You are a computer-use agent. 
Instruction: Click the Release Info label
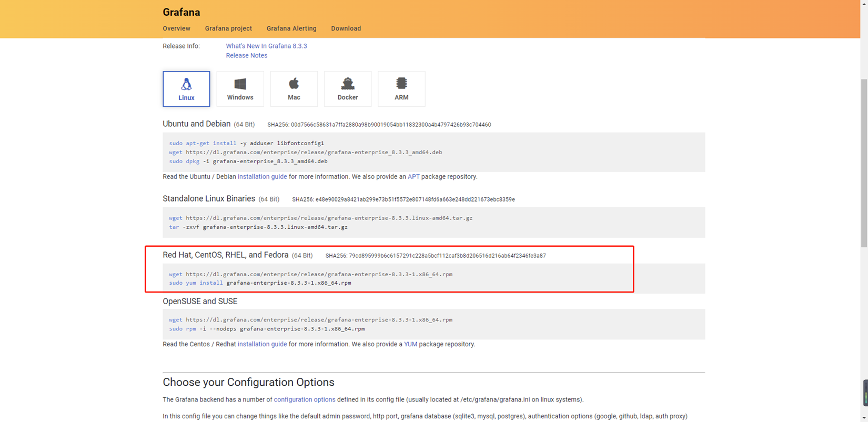click(181, 46)
